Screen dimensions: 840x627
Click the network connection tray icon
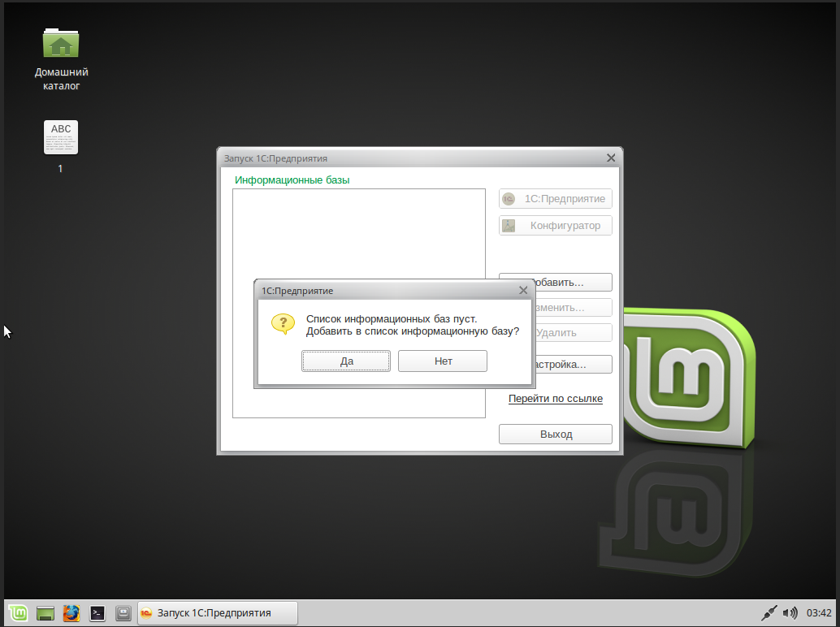pyautogui.click(x=769, y=612)
